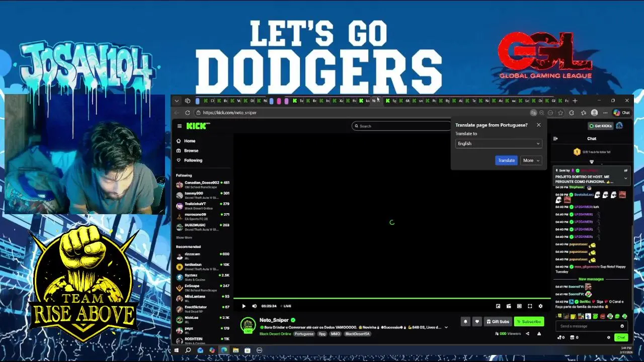Click the Black Desert Online category link
644x362 pixels.
(275, 334)
